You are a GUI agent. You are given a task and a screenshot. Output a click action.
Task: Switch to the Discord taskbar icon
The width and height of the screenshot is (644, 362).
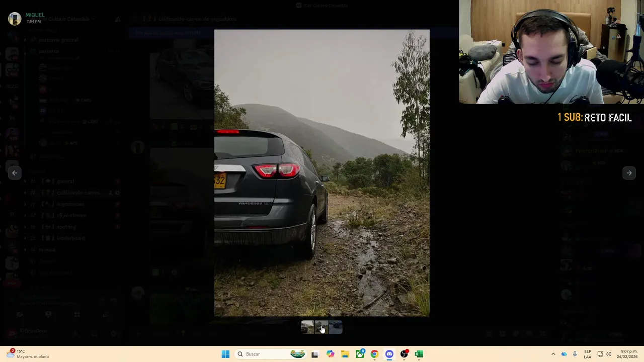389,354
